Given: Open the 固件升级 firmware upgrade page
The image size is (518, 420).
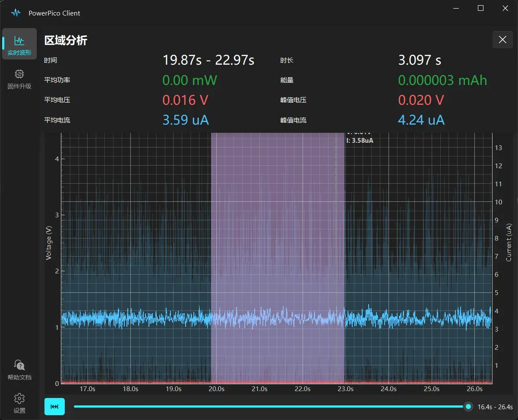Looking at the screenshot, I should click(19, 80).
